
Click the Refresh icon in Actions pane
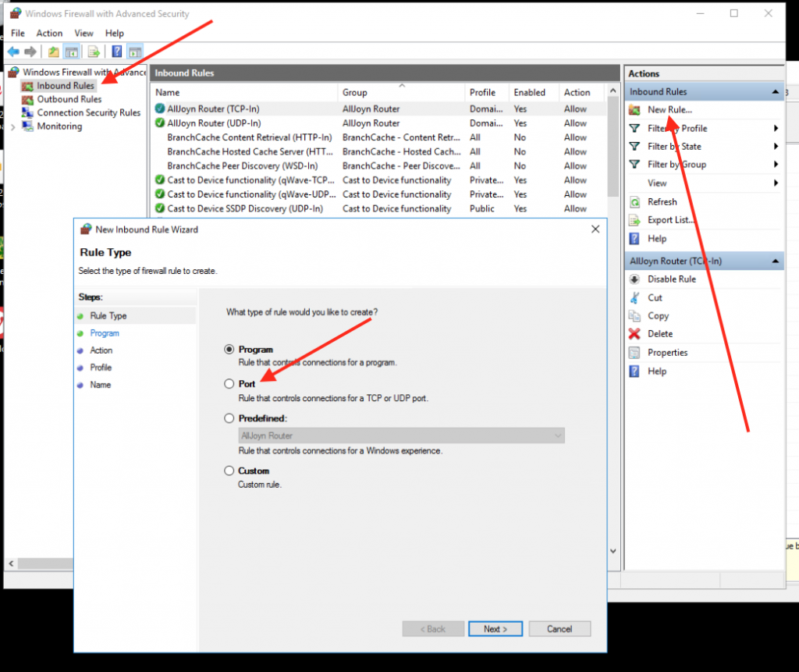pos(634,202)
